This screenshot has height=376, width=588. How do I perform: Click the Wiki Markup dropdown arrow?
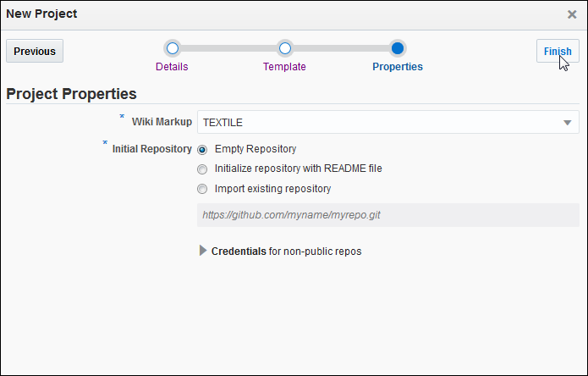pos(568,123)
